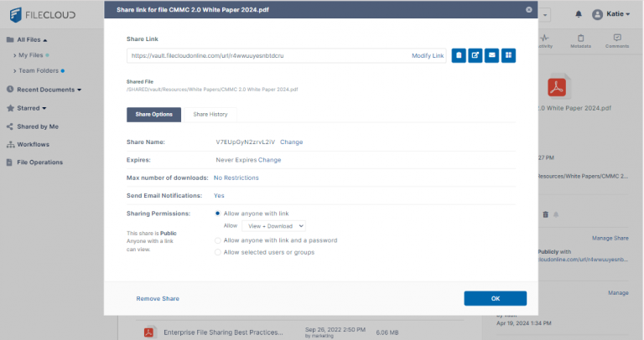
Task: Click the All Files folder icon
Action: tap(10, 40)
